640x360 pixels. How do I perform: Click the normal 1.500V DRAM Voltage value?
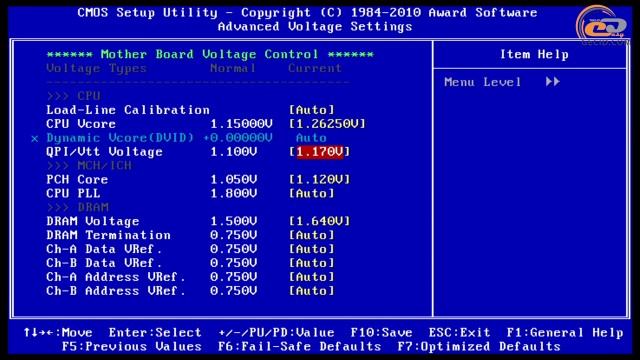pyautogui.click(x=233, y=221)
